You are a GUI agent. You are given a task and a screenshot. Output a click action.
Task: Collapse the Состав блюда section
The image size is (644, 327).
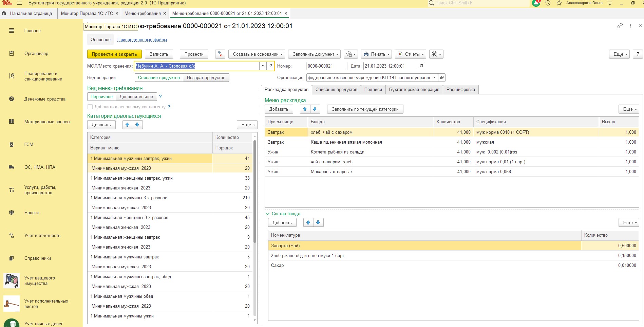(x=267, y=214)
